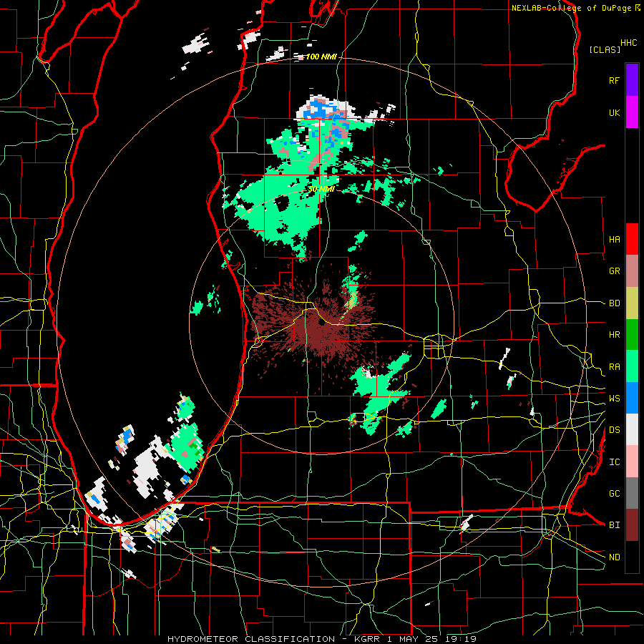The width and height of the screenshot is (644, 644).
Task: Click the WS legend label
Action: [x=614, y=399]
